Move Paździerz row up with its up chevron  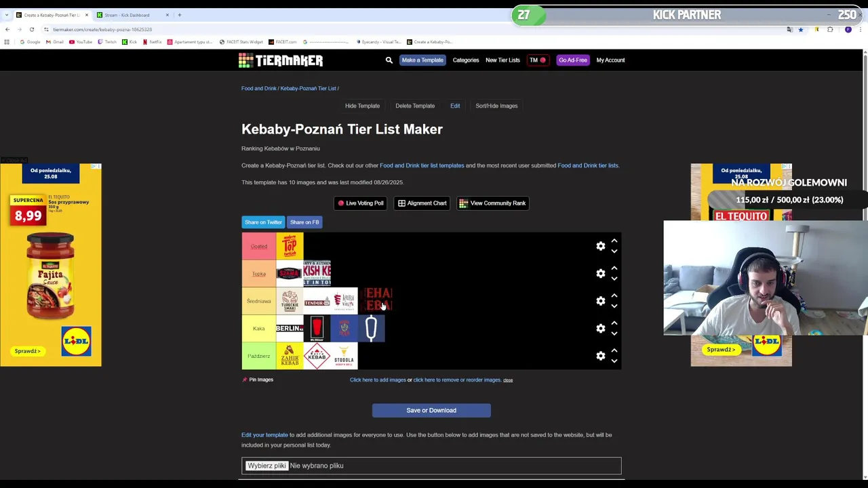tap(614, 350)
